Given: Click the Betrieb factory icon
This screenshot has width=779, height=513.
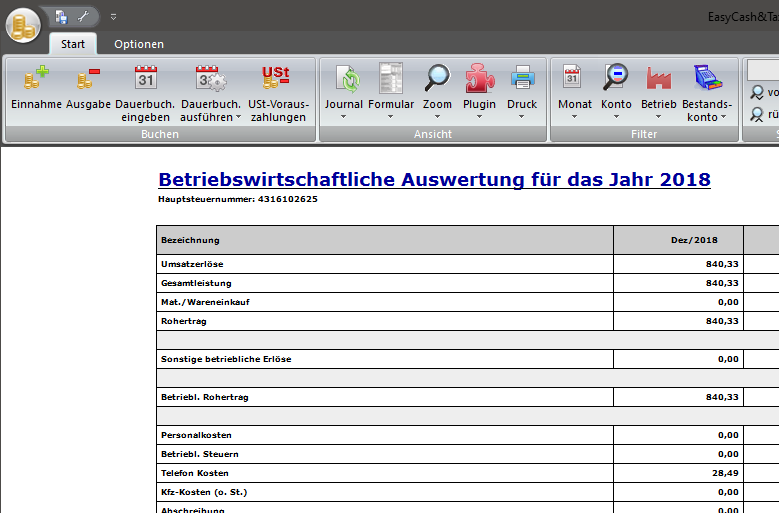Looking at the screenshot, I should [658, 78].
